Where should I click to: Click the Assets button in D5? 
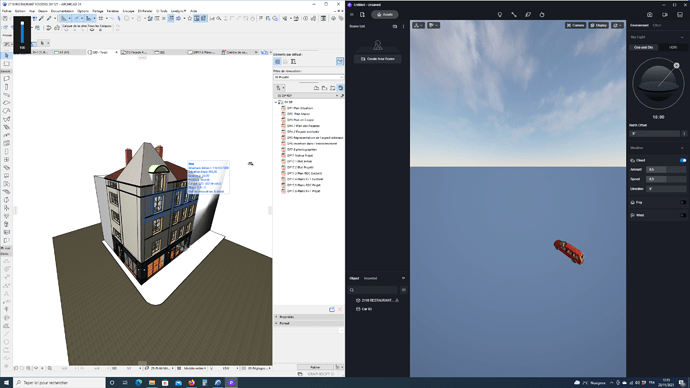(x=385, y=15)
